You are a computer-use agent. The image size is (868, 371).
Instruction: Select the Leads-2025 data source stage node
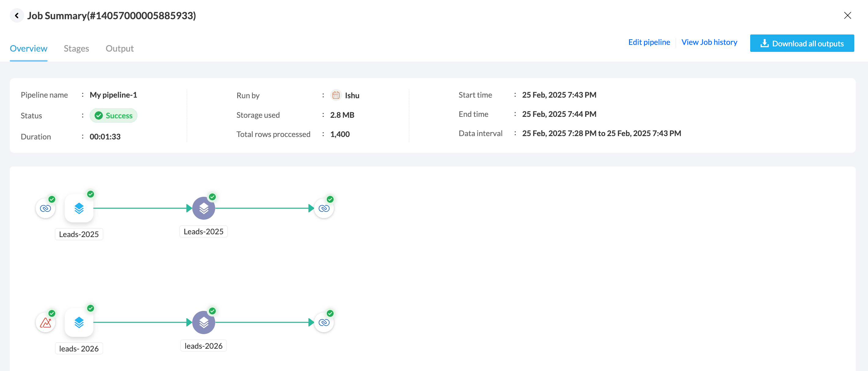(79, 208)
